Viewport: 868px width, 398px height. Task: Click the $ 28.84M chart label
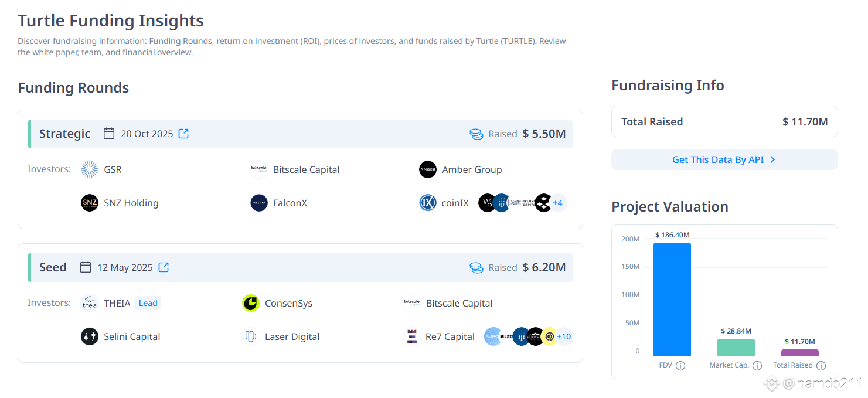[x=736, y=331]
